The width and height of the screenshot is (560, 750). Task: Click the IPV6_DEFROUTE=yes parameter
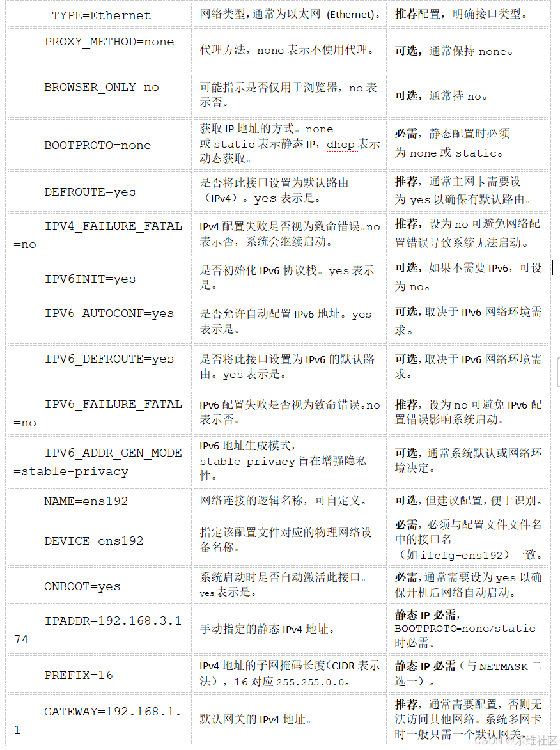coord(109,359)
